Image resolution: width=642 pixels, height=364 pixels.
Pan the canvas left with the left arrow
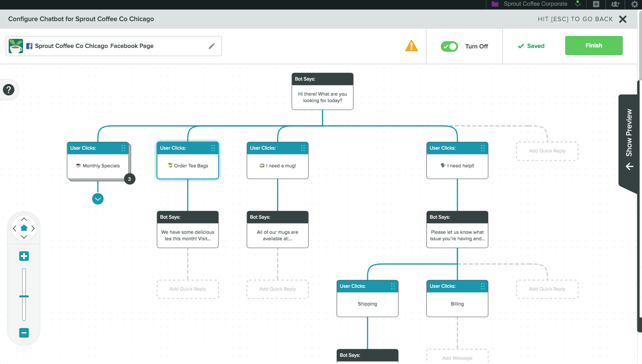pos(14,228)
